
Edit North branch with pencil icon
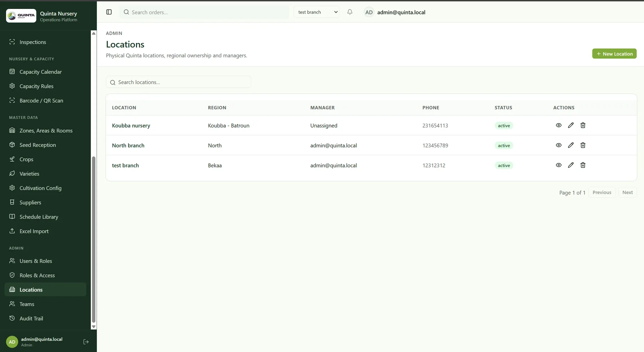tap(571, 145)
